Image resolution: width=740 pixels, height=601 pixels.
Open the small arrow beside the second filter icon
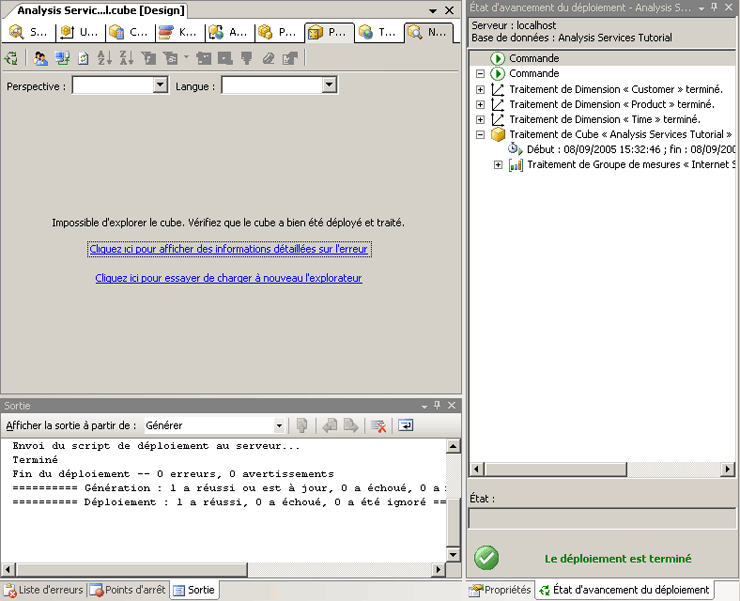coord(186,58)
